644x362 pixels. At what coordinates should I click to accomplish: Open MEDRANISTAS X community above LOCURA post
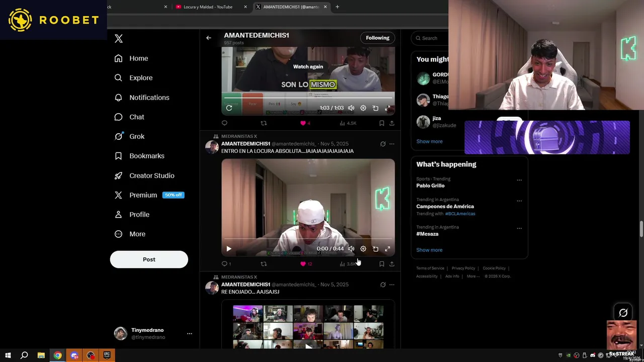coord(239,136)
